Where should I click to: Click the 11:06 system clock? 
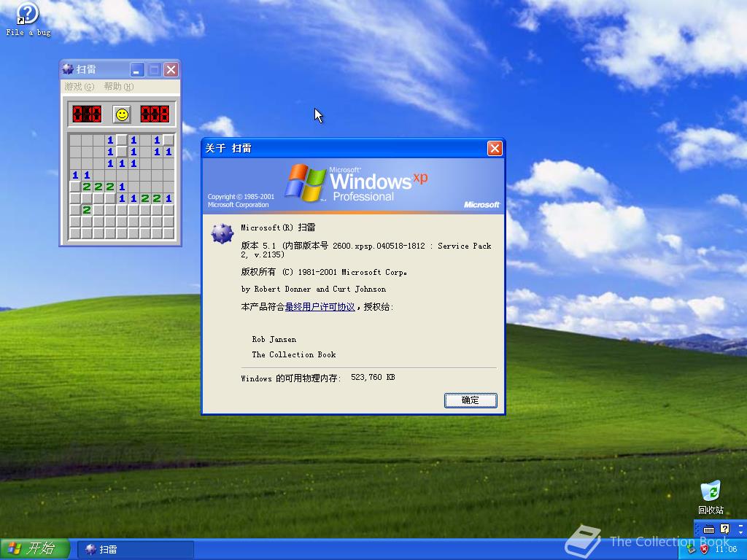click(x=726, y=550)
